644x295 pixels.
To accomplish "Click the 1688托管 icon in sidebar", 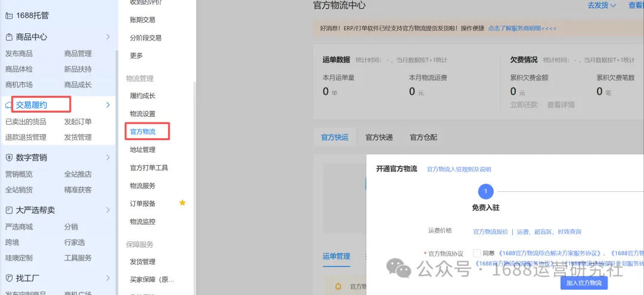I will (x=8, y=16).
